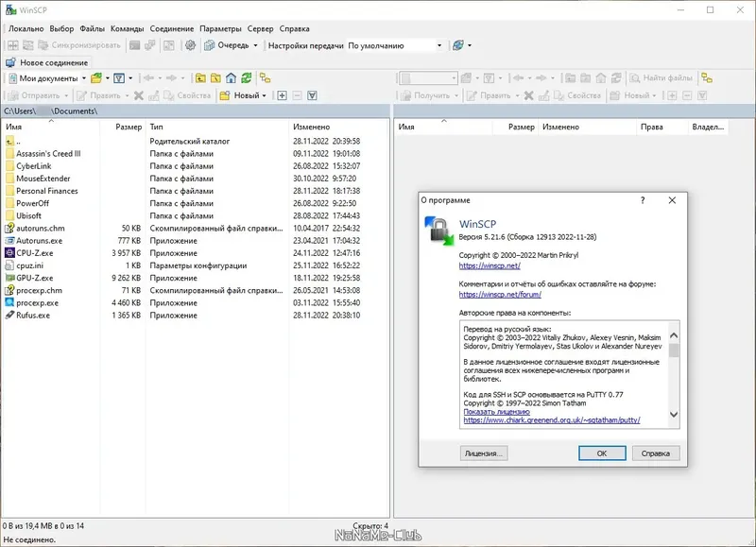
Task: Open the Файлы menu
Action: (92, 29)
